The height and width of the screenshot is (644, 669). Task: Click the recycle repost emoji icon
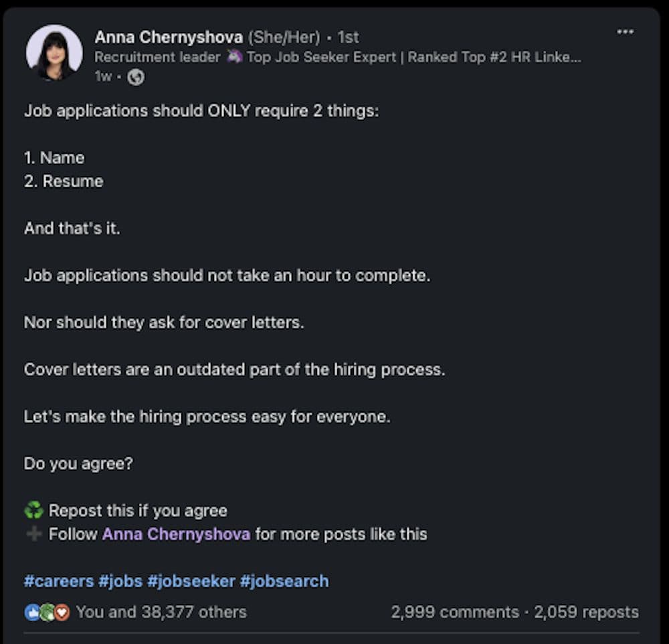32,510
